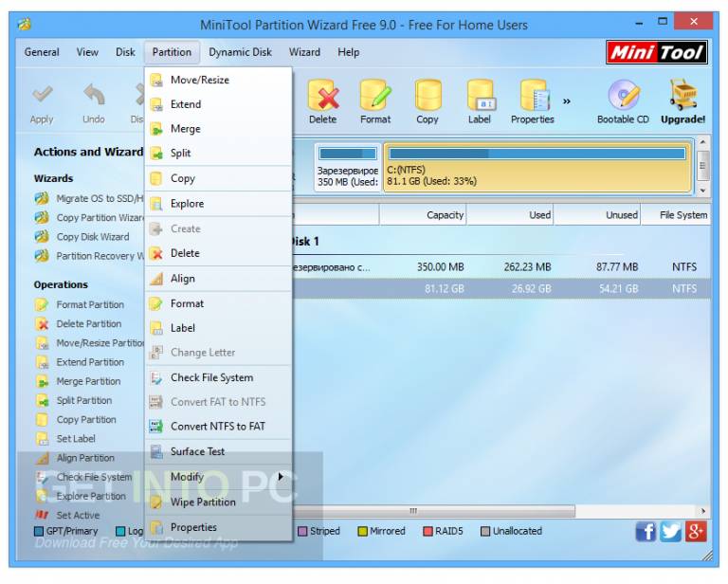Click the Mirrored legend swatch

pyautogui.click(x=363, y=531)
